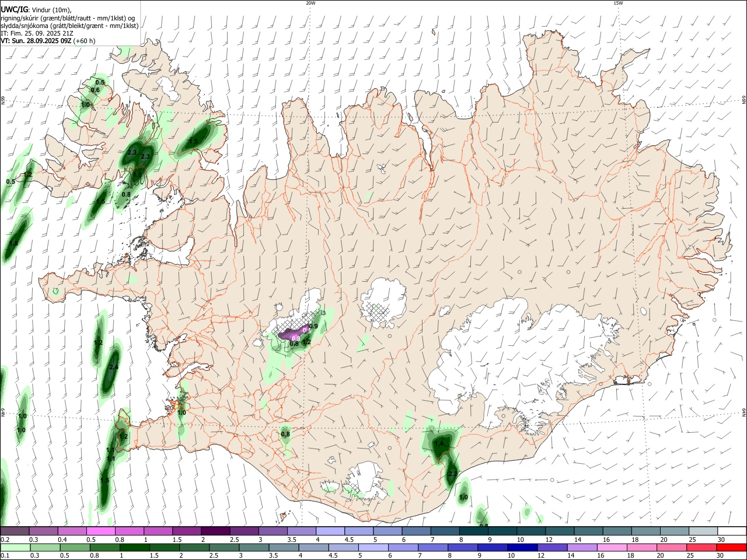
Task: Select the dark teal swatch at top-row 8
Action: tap(473, 531)
